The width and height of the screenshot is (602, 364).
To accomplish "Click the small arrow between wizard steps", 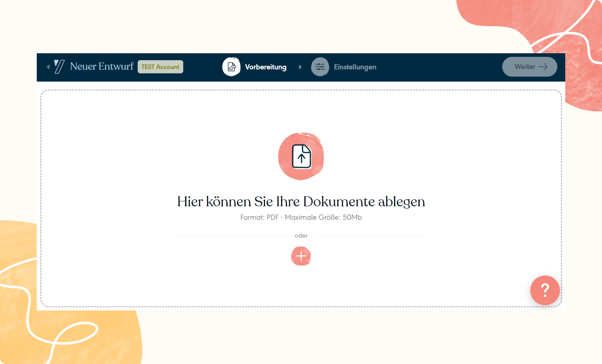I will (x=300, y=67).
